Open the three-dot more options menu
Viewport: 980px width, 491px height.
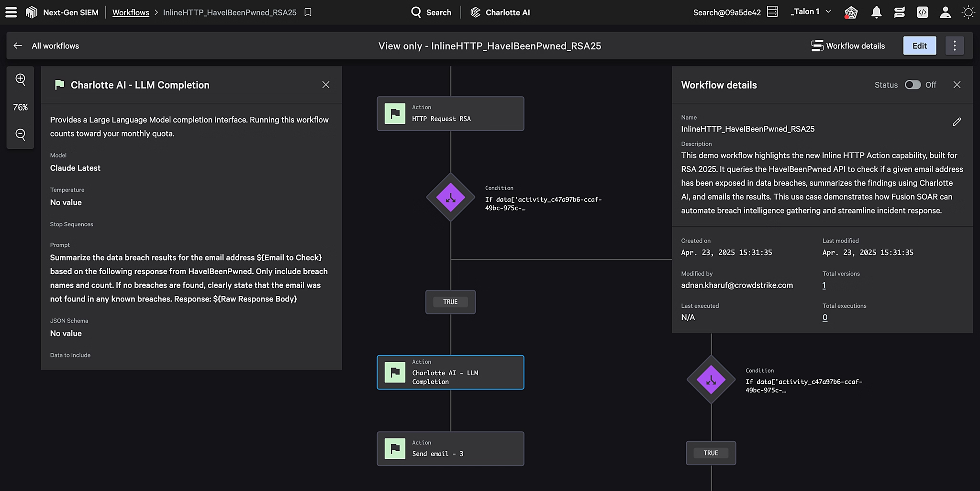point(954,46)
